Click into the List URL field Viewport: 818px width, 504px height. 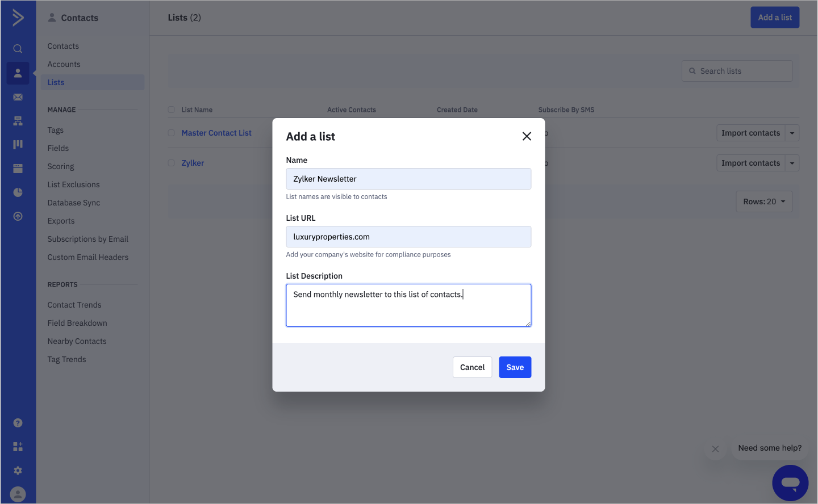coord(408,237)
